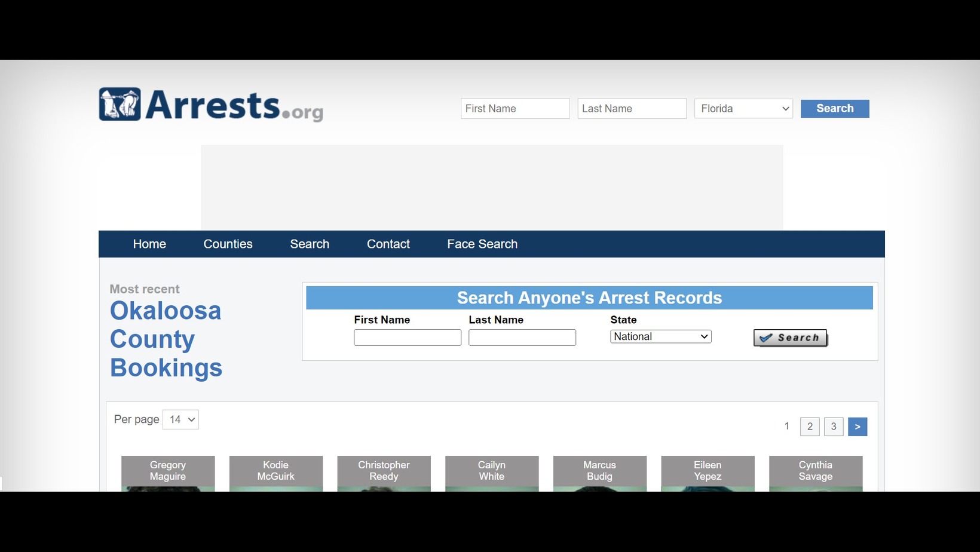Viewport: 980px width, 552px height.
Task: Click the Okaloosa County Bookings heading
Action: click(x=166, y=339)
